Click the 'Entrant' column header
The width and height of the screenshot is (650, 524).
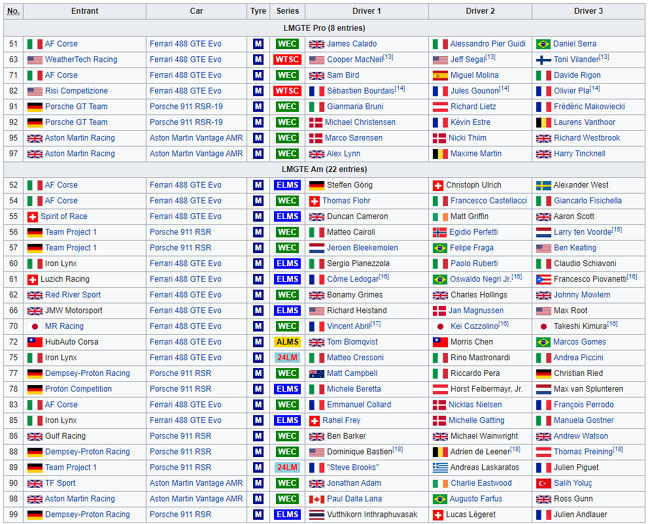[x=85, y=11]
